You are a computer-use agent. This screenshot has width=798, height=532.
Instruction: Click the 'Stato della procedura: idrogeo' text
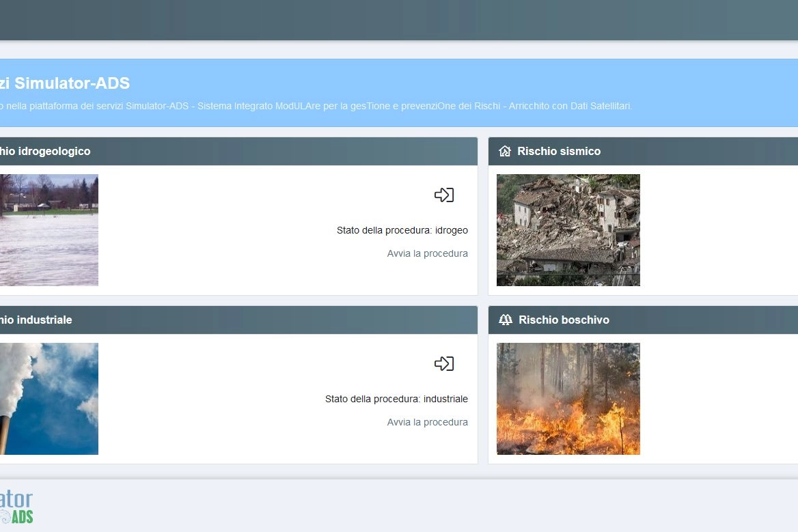point(402,230)
